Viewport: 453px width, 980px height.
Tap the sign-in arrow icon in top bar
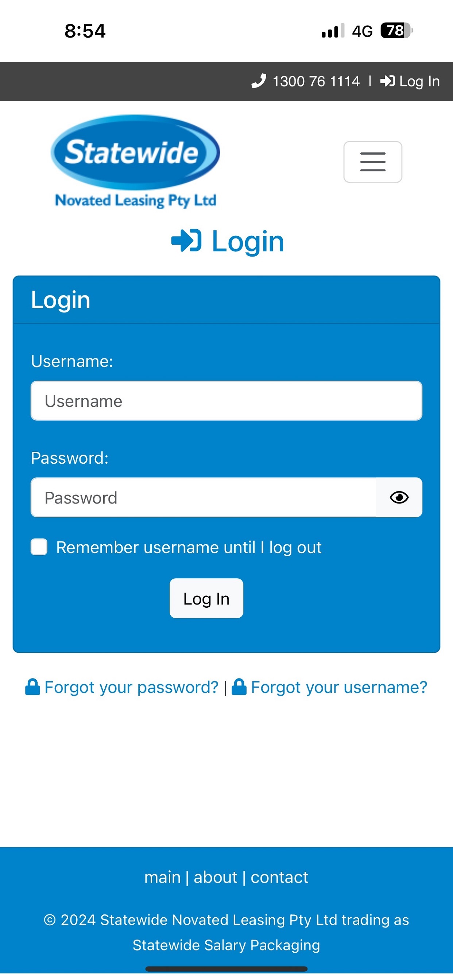[x=387, y=81]
